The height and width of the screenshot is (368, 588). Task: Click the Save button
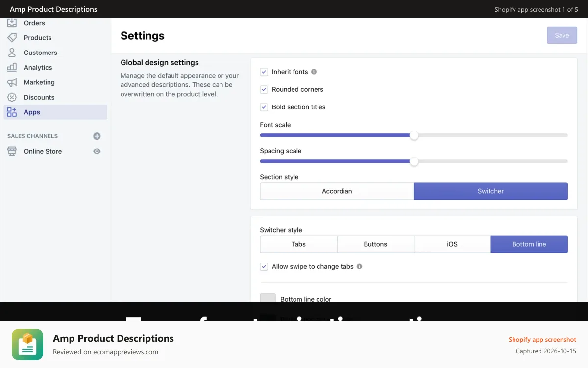562,35
